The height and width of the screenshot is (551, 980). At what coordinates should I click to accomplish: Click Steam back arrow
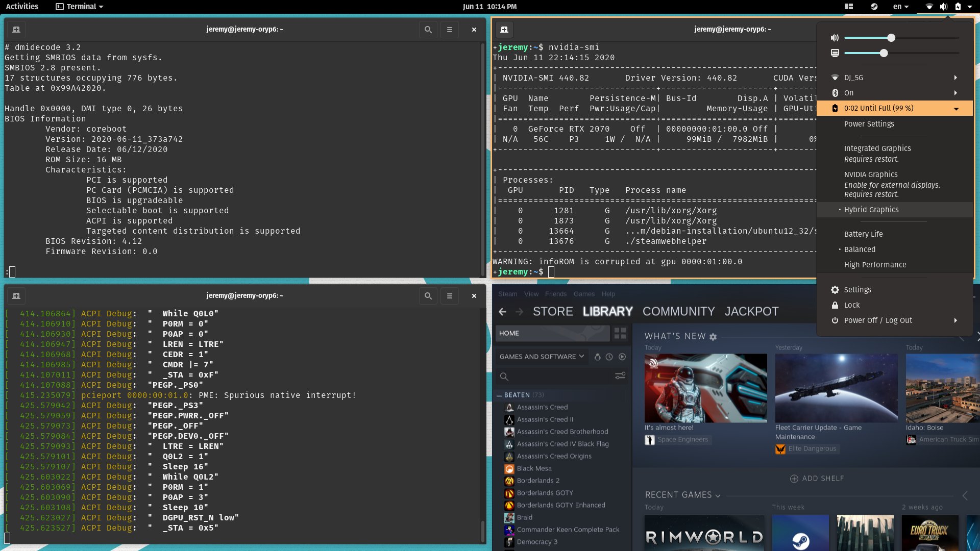click(x=503, y=312)
